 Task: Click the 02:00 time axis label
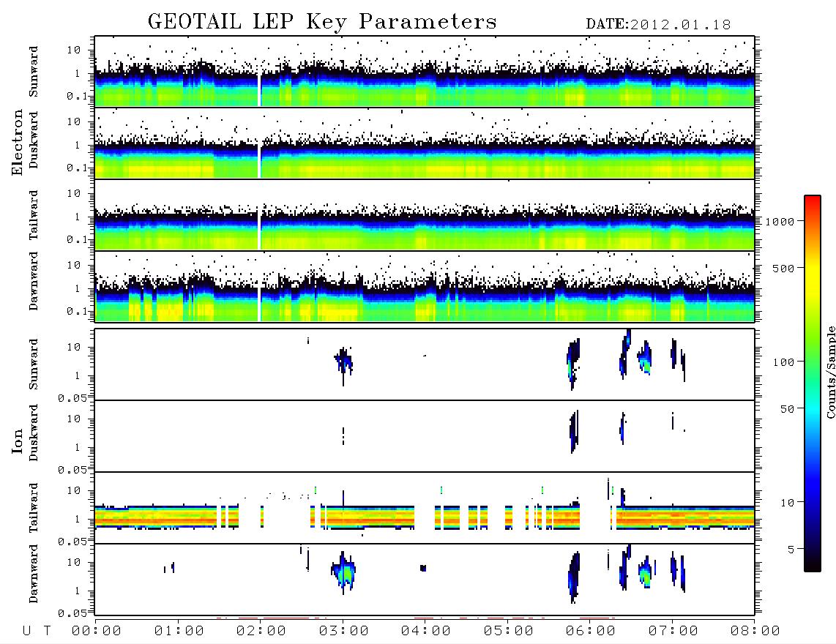[x=261, y=632]
